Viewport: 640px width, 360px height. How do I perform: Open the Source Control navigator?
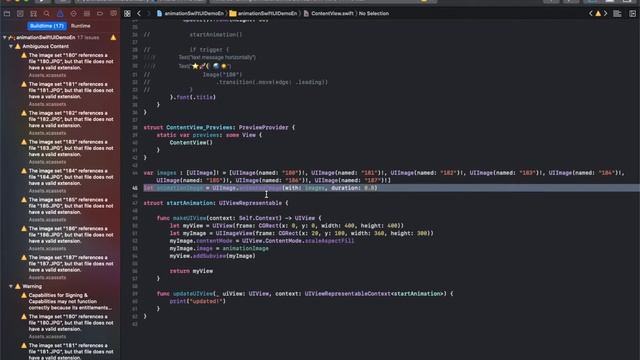(20, 13)
